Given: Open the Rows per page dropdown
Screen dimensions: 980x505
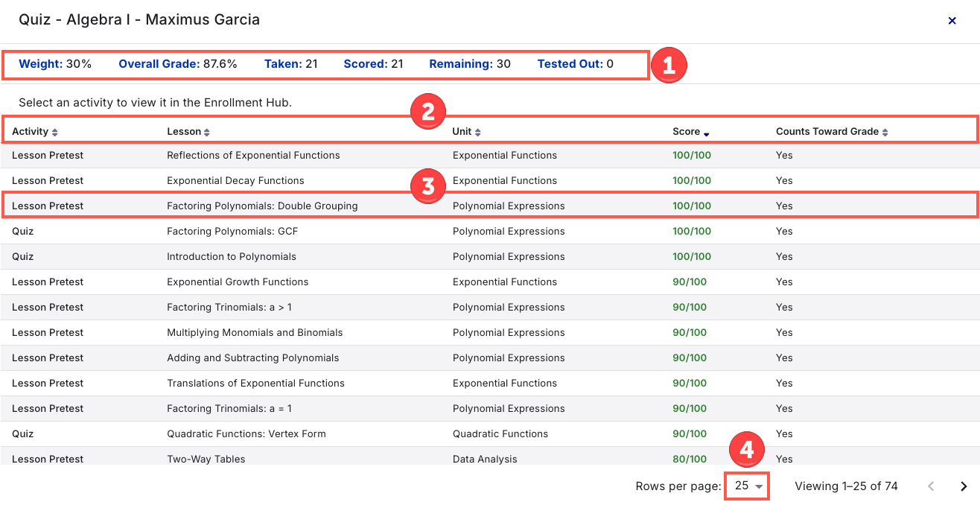Looking at the screenshot, I should [748, 486].
